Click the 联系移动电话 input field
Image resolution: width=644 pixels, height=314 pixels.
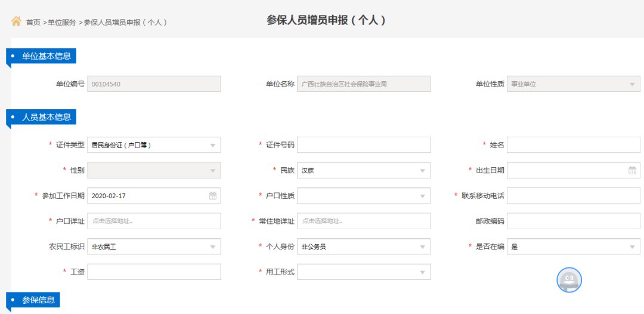click(574, 196)
